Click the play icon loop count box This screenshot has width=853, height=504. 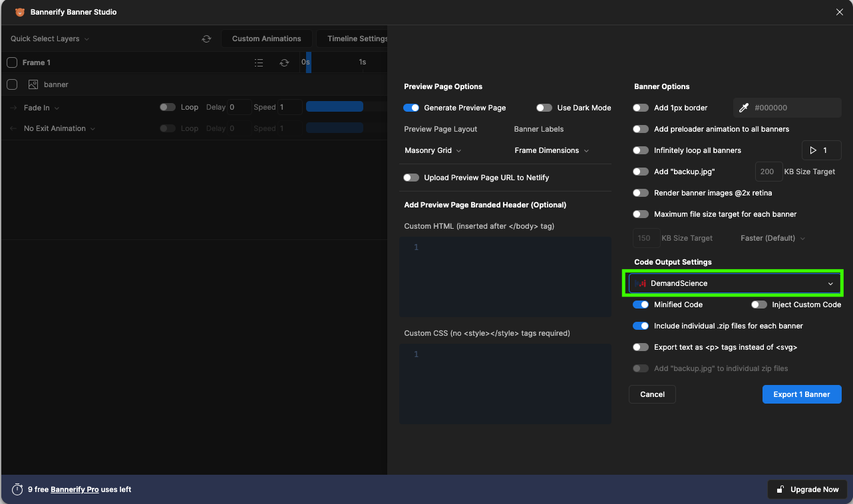(x=821, y=150)
